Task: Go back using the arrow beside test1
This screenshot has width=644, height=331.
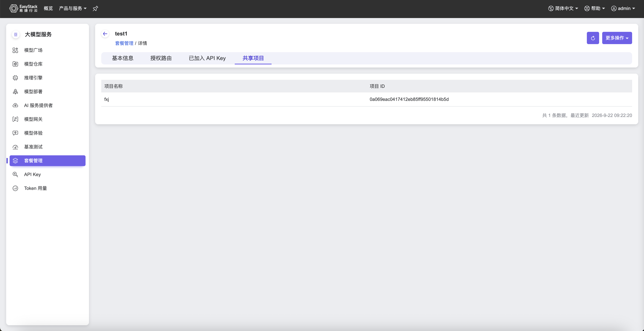Action: 105,34
